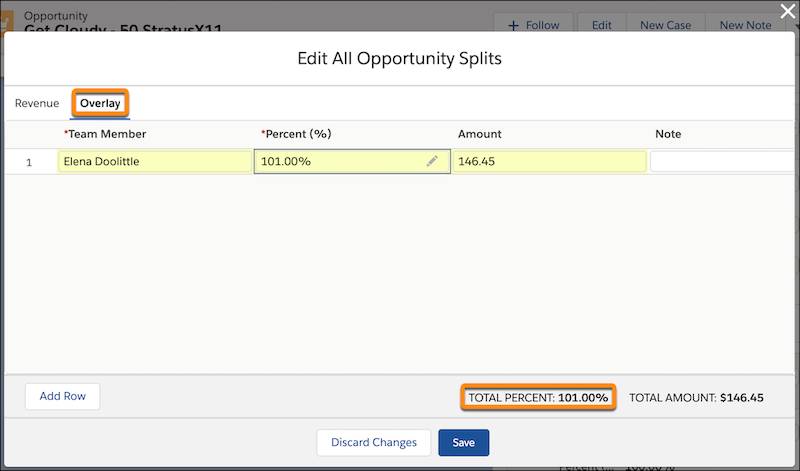Click New Case on background Opportunity page

[665, 25]
